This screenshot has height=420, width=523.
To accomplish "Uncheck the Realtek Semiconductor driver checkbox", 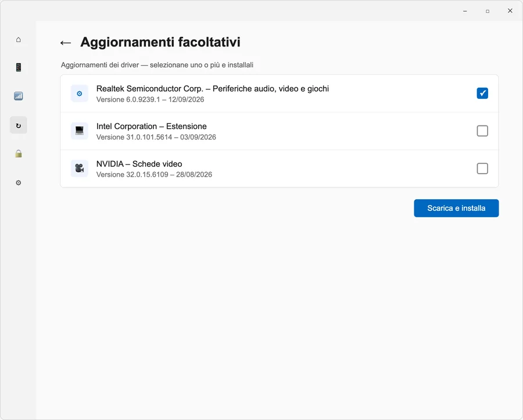I will pos(482,94).
